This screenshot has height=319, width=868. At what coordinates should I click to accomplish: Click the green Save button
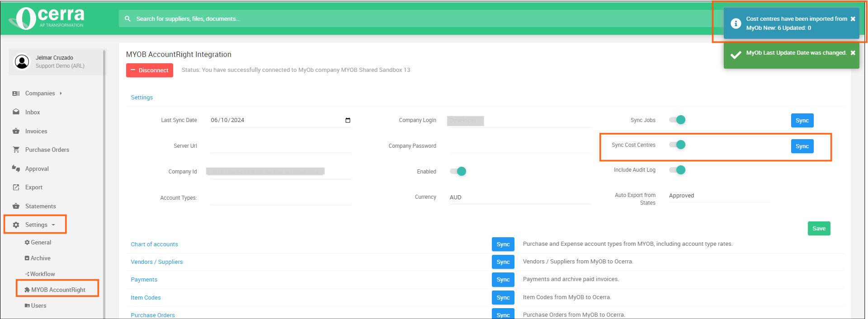pos(819,229)
